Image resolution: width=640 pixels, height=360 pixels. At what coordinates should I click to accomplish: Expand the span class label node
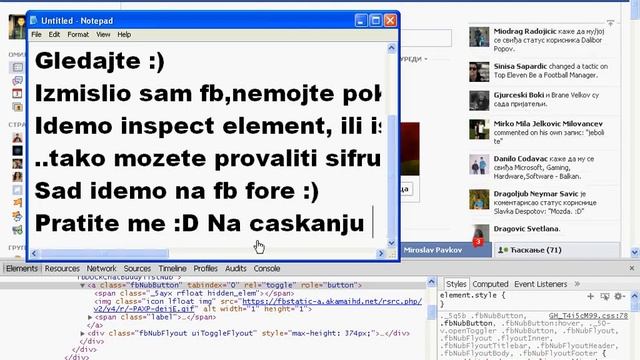[x=90, y=317]
